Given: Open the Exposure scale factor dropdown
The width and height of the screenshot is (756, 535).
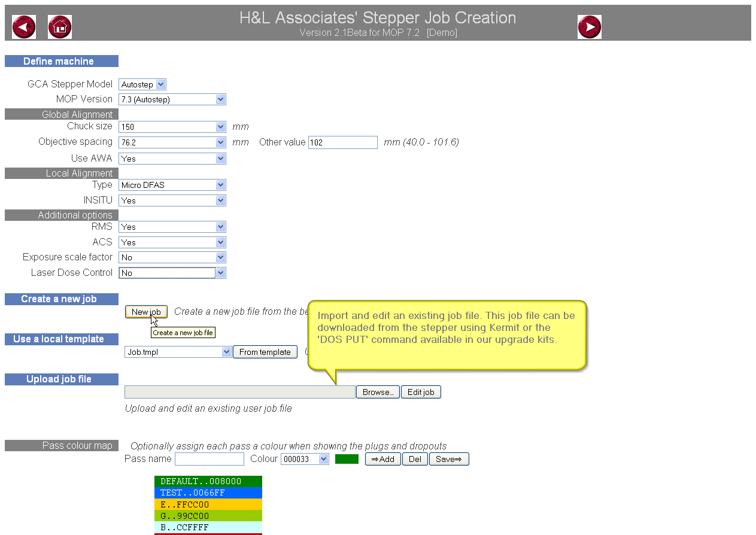Looking at the screenshot, I should pyautogui.click(x=172, y=257).
